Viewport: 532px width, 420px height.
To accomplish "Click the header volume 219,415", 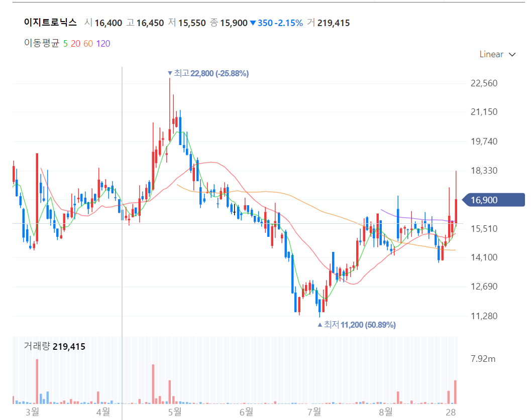I will 334,23.
